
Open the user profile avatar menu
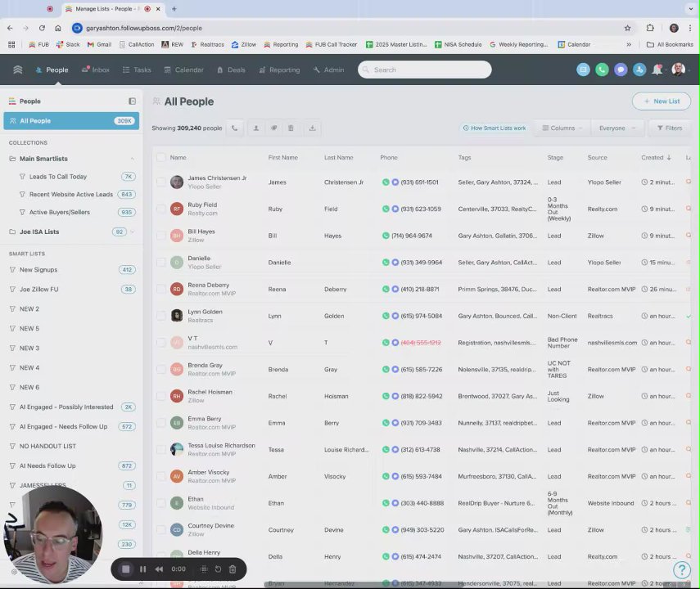pyautogui.click(x=678, y=70)
